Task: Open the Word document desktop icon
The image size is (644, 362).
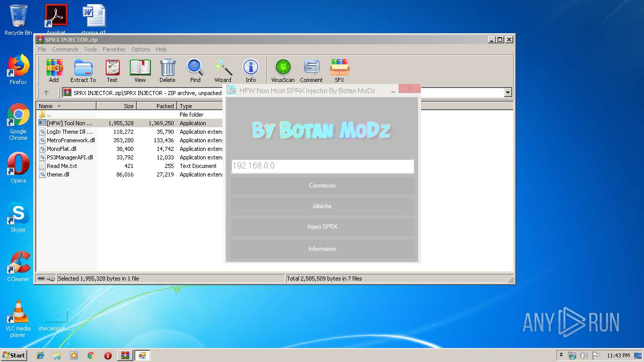Action: tap(94, 19)
